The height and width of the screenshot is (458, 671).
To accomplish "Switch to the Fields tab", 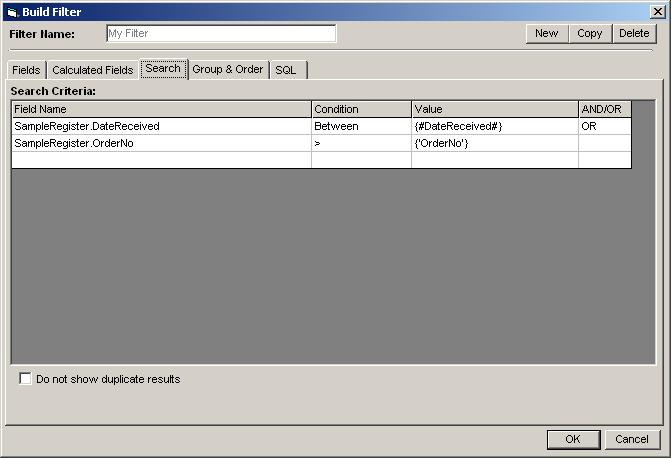I will pyautogui.click(x=26, y=70).
